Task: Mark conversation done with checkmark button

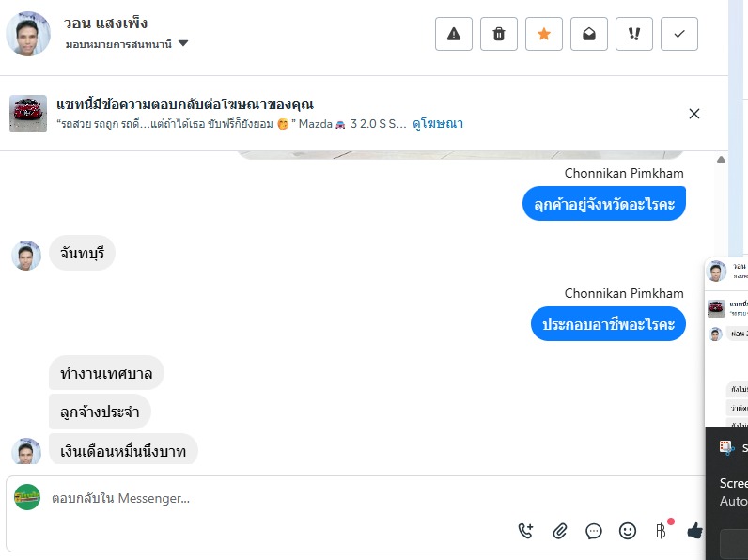Action: 679,34
